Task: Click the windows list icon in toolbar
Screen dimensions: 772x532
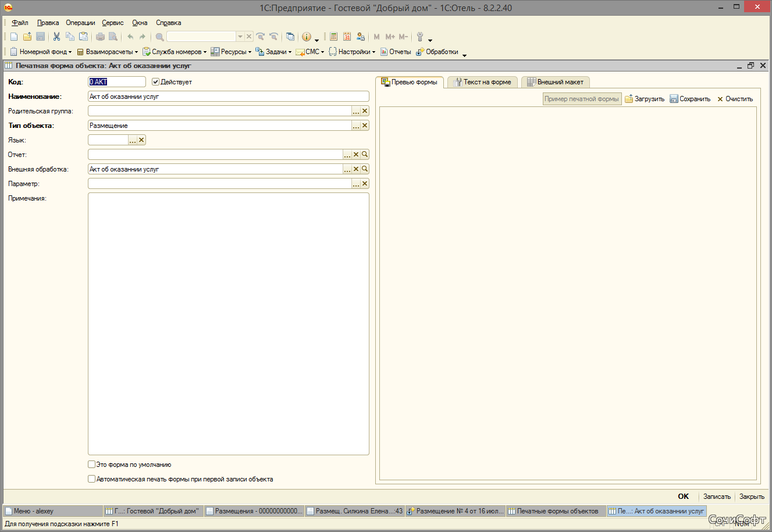Action: tap(290, 37)
